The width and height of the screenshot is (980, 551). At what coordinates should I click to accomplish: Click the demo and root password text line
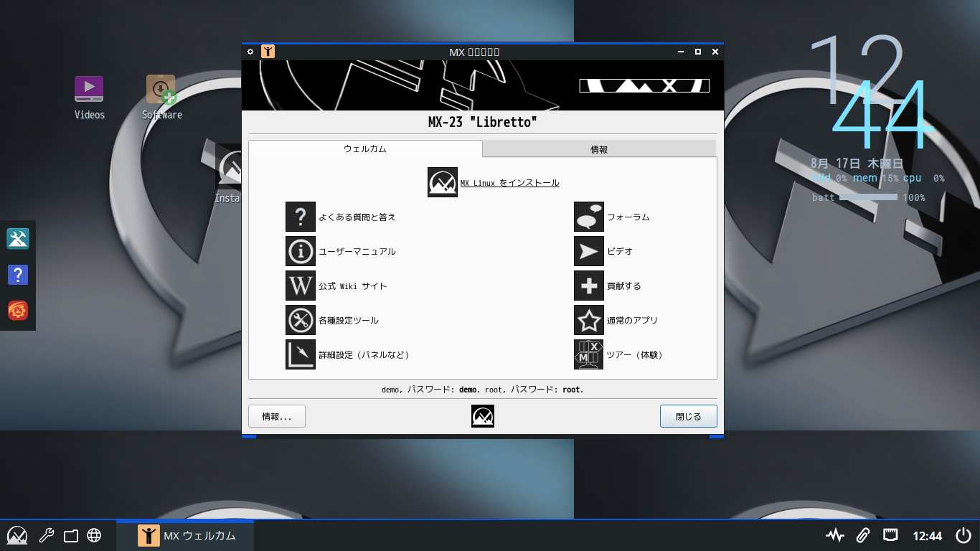pos(483,390)
